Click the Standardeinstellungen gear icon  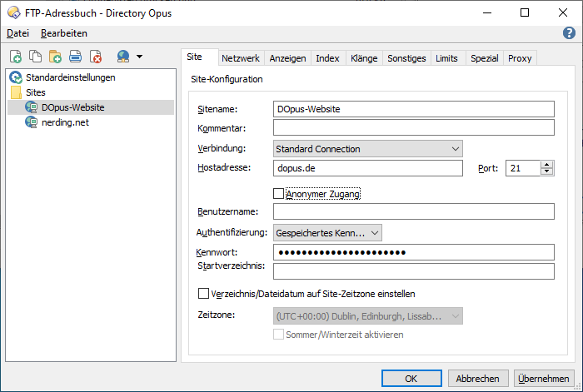tap(16, 77)
